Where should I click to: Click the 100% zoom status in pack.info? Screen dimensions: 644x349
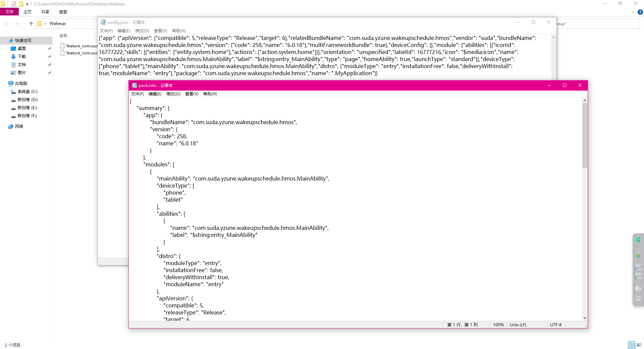pyautogui.click(x=498, y=325)
